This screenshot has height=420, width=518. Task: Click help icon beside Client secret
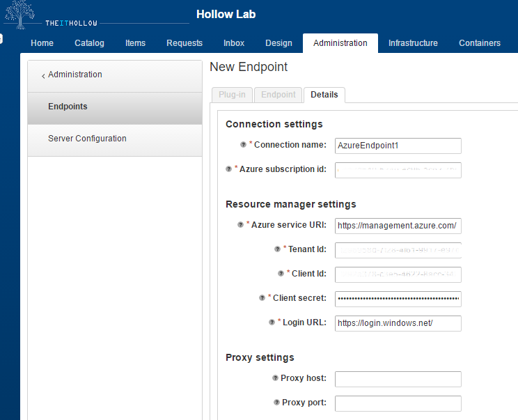point(262,298)
